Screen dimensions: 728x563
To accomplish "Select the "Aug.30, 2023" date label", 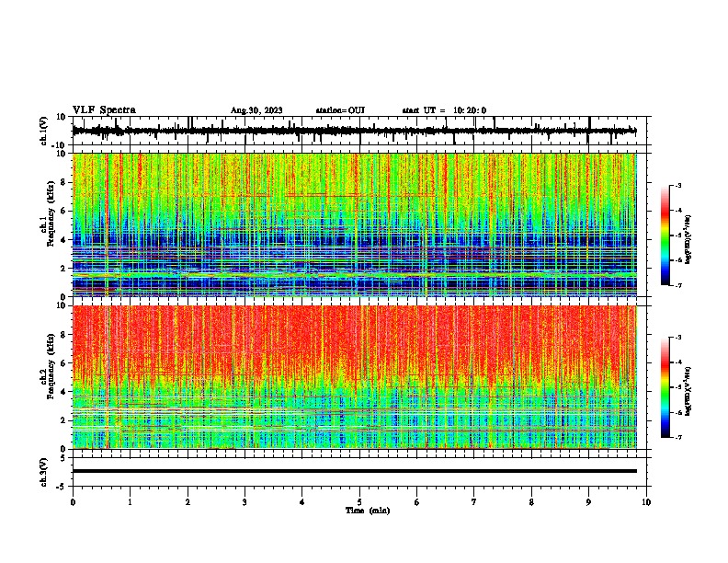I will (256, 110).
